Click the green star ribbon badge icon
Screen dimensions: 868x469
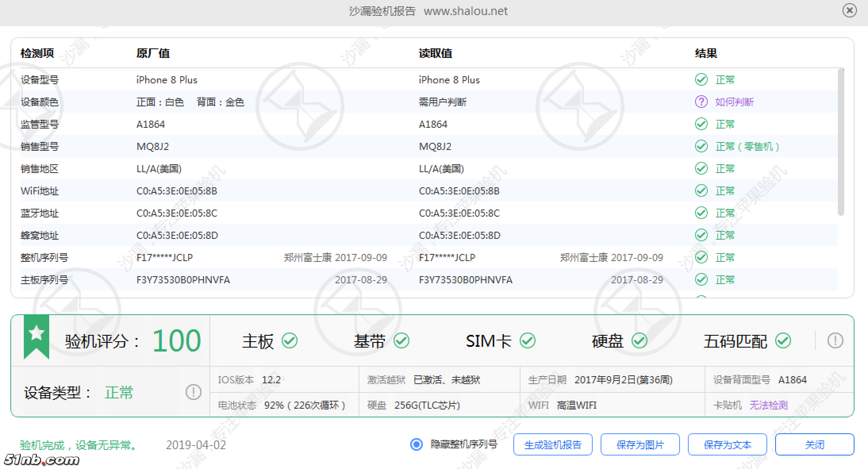(x=36, y=335)
